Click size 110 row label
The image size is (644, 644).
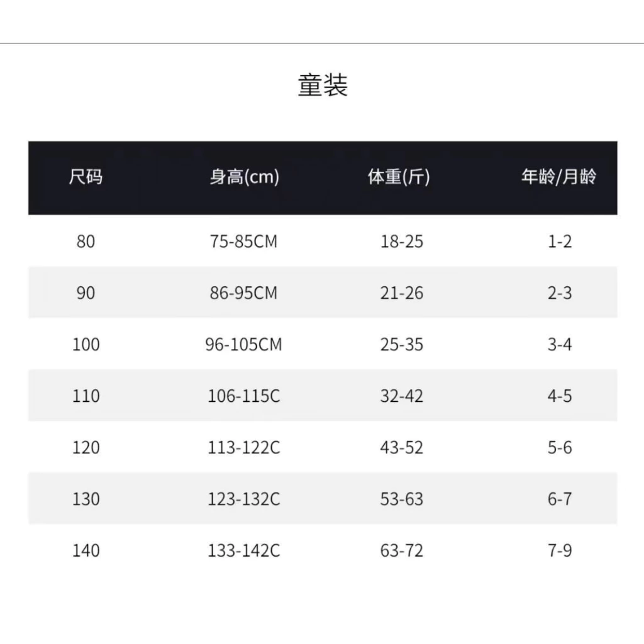[x=86, y=396]
